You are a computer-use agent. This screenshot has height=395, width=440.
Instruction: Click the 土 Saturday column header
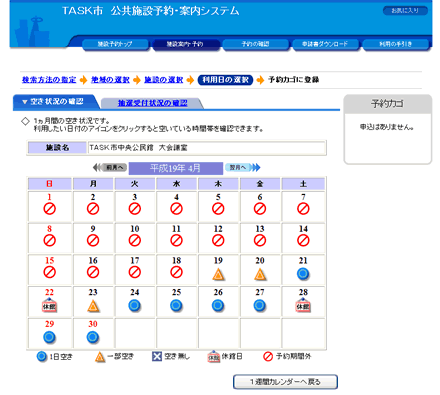[303, 184]
